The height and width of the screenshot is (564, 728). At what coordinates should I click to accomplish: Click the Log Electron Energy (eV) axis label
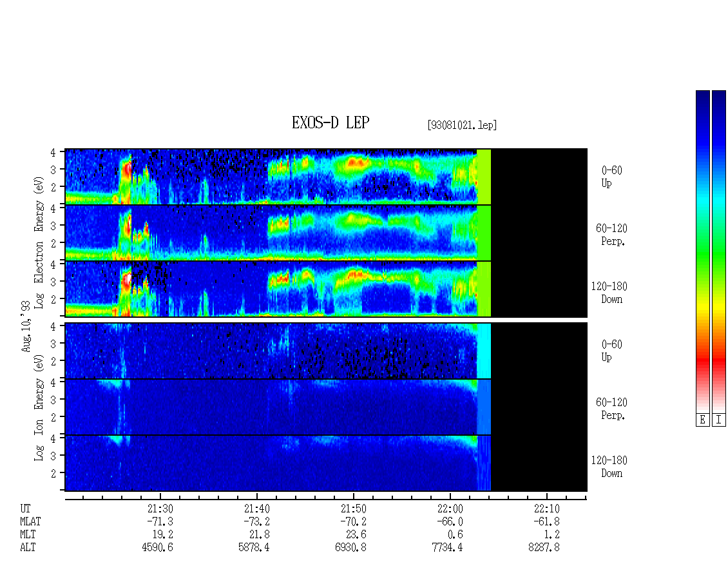[39, 242]
